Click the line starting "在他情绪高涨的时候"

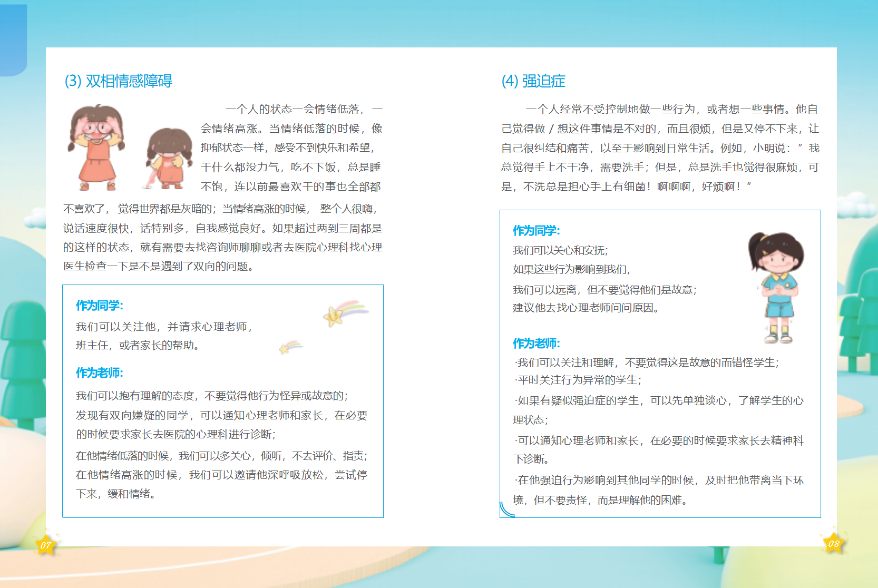click(x=222, y=475)
